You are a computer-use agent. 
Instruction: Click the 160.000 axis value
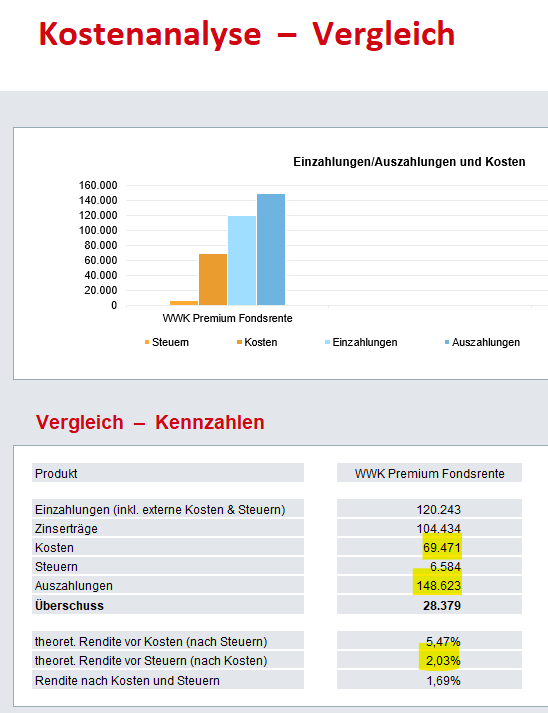click(98, 186)
